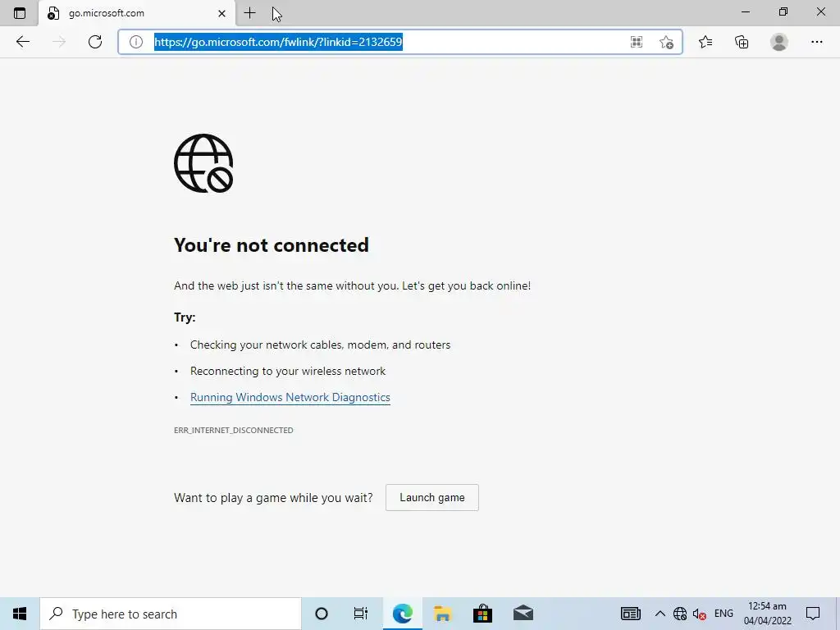Restore down the Edge window
The width and height of the screenshot is (840, 630).
(783, 11)
